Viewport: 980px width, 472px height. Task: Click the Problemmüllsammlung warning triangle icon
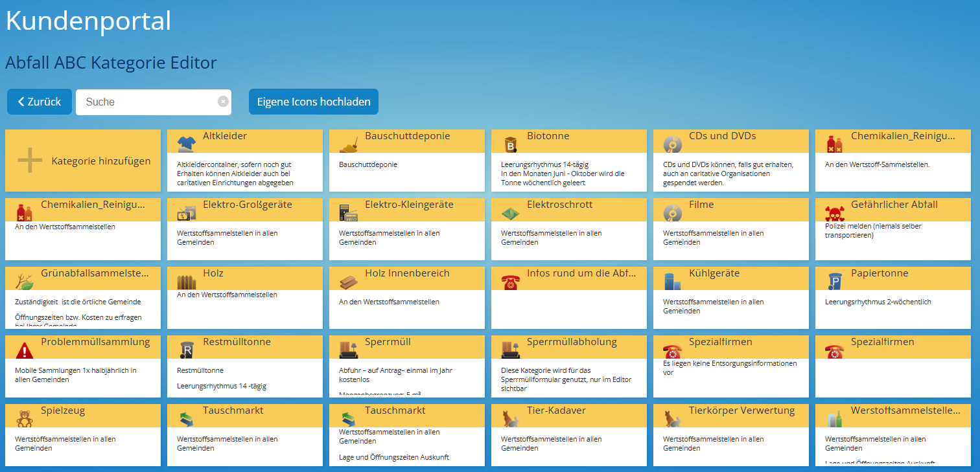click(24, 350)
